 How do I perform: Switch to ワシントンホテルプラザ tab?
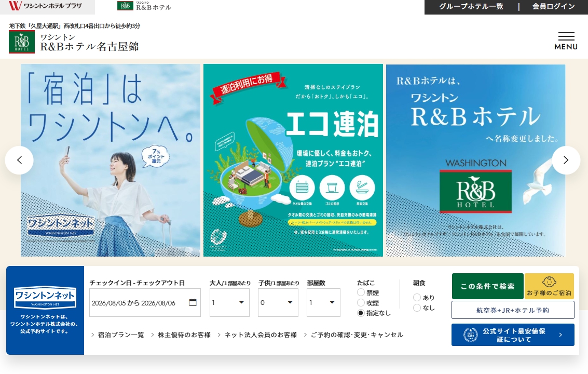click(x=47, y=7)
